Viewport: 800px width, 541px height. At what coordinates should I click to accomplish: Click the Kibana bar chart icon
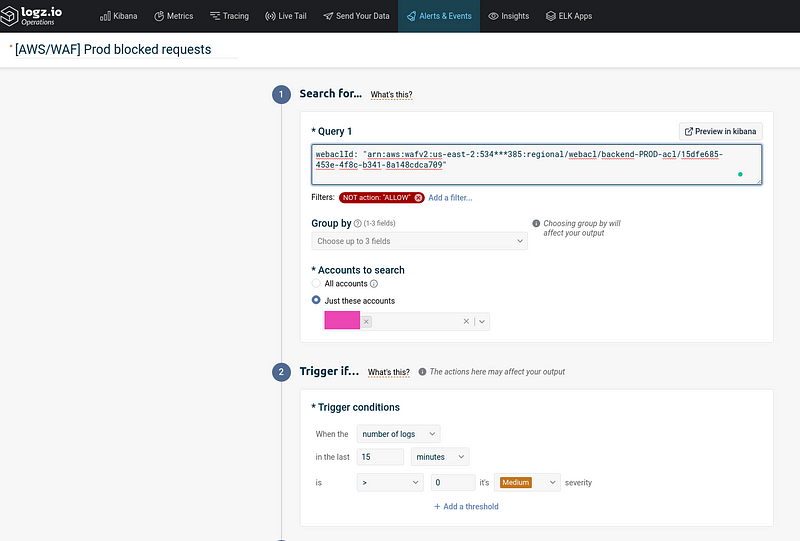pos(105,16)
